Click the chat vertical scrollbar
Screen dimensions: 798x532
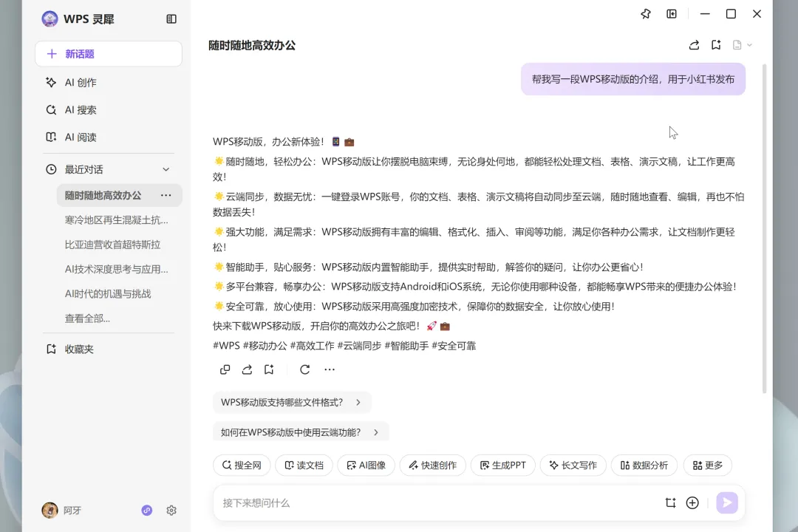[764, 229]
